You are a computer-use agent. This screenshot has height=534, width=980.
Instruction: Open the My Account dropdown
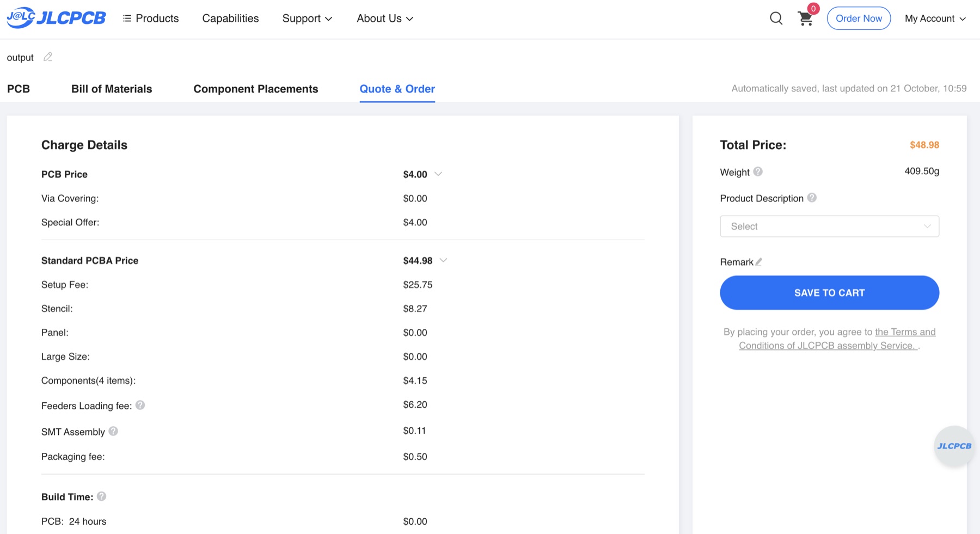pos(935,19)
